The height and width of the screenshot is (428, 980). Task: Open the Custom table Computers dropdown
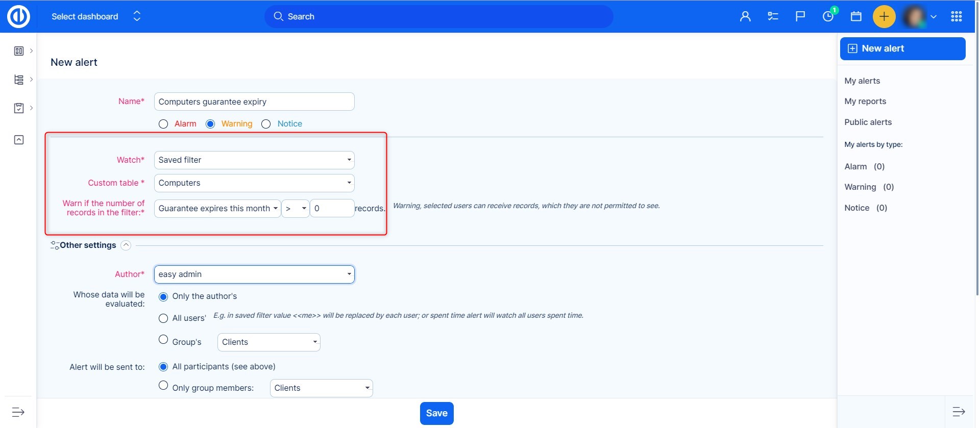click(x=254, y=183)
